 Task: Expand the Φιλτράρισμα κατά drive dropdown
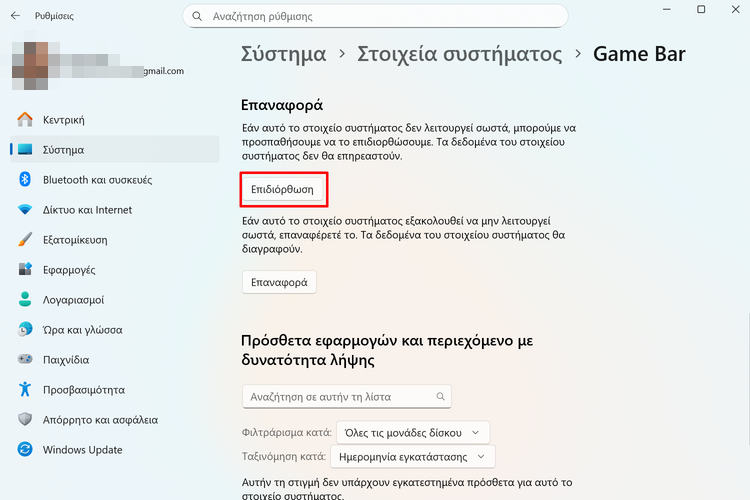tap(412, 432)
